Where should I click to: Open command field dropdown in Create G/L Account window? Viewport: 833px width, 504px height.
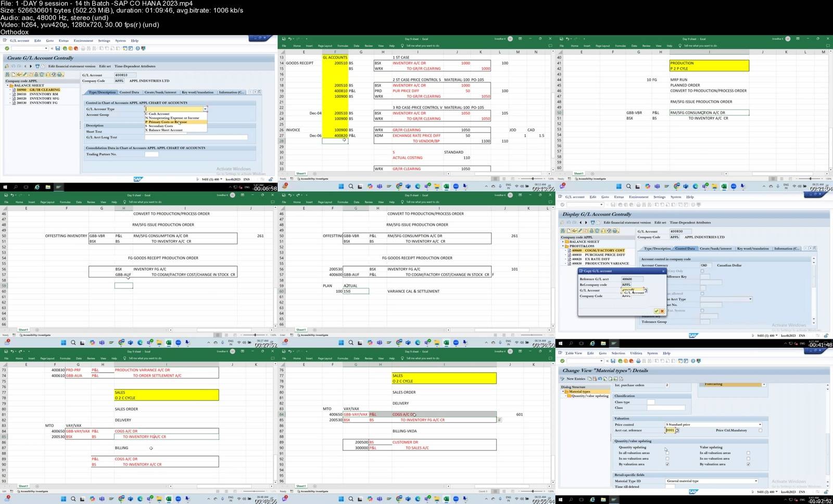[46, 48]
